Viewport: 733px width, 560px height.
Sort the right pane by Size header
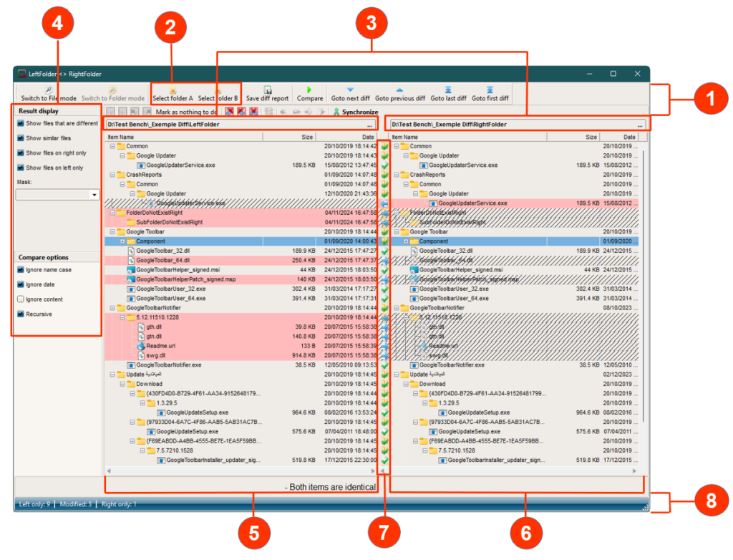click(573, 137)
